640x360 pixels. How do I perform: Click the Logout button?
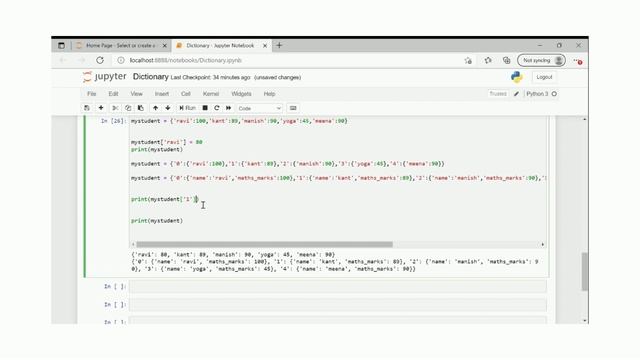pyautogui.click(x=544, y=77)
